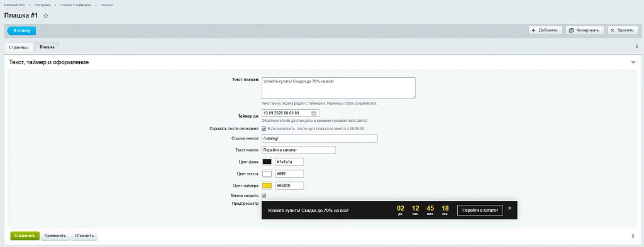
Task: Click preview text Успейте купить! Скидки
Action: coord(308,210)
